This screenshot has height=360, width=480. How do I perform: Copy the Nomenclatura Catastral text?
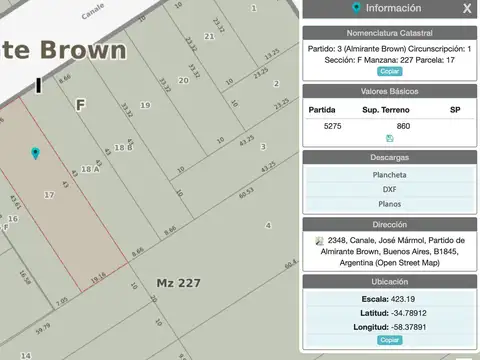click(390, 71)
